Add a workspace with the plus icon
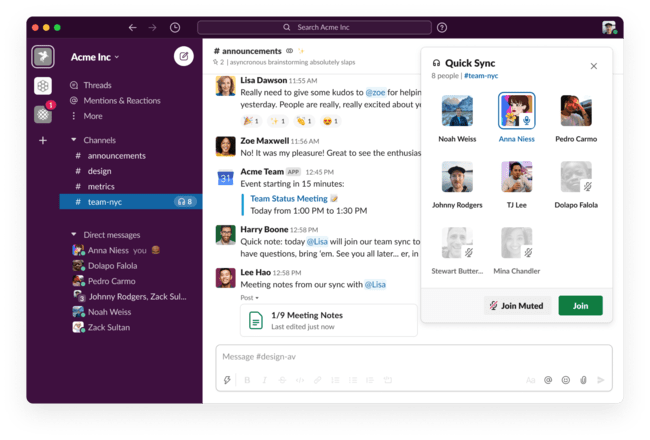 [x=43, y=141]
